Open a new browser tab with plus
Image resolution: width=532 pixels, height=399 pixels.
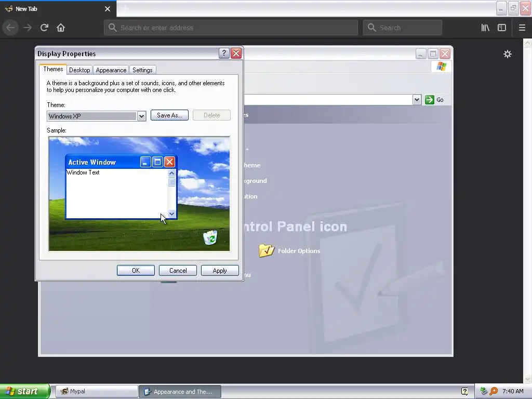pos(125,8)
